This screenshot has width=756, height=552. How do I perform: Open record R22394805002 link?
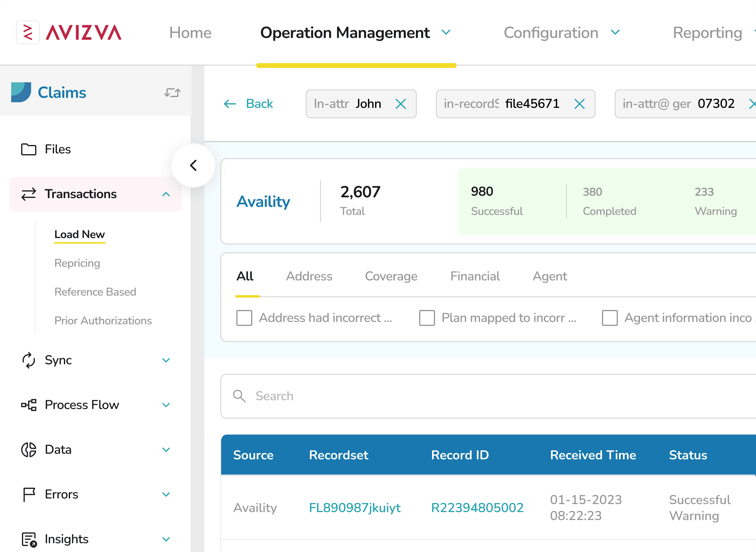(477, 508)
